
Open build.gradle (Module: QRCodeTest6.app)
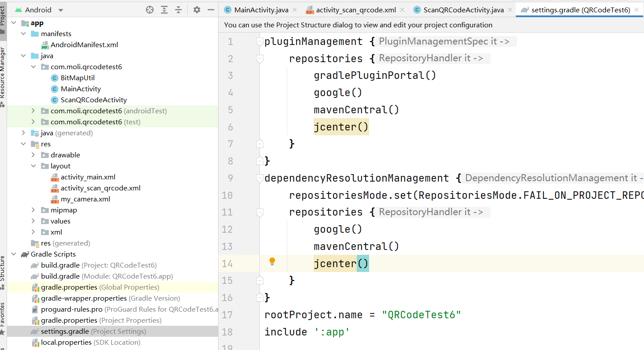pos(102,276)
